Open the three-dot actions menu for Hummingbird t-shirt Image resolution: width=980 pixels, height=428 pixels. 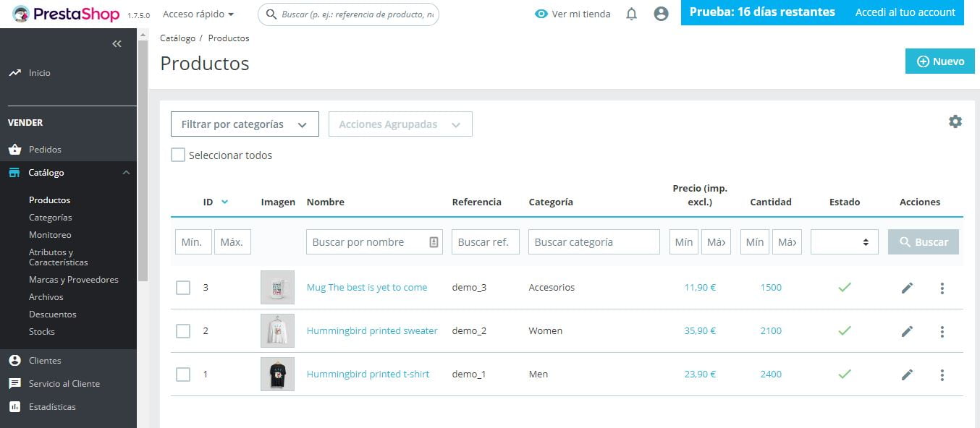(942, 374)
